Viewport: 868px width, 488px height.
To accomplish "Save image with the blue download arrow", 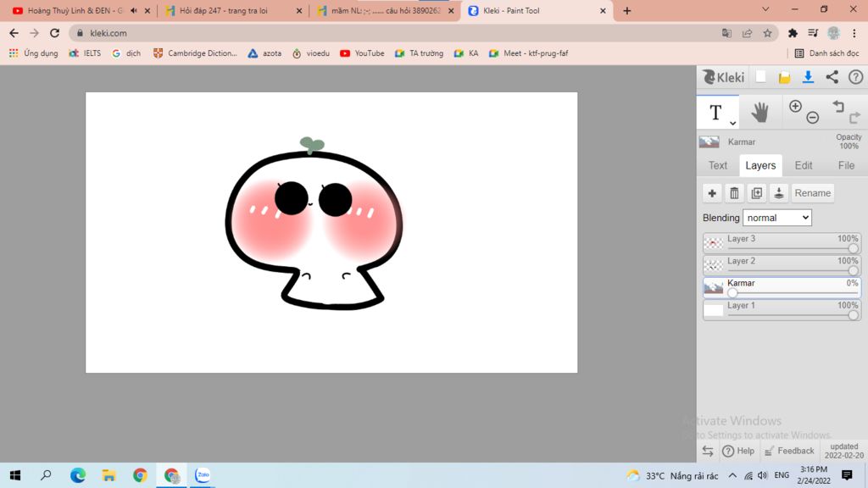I will (808, 77).
